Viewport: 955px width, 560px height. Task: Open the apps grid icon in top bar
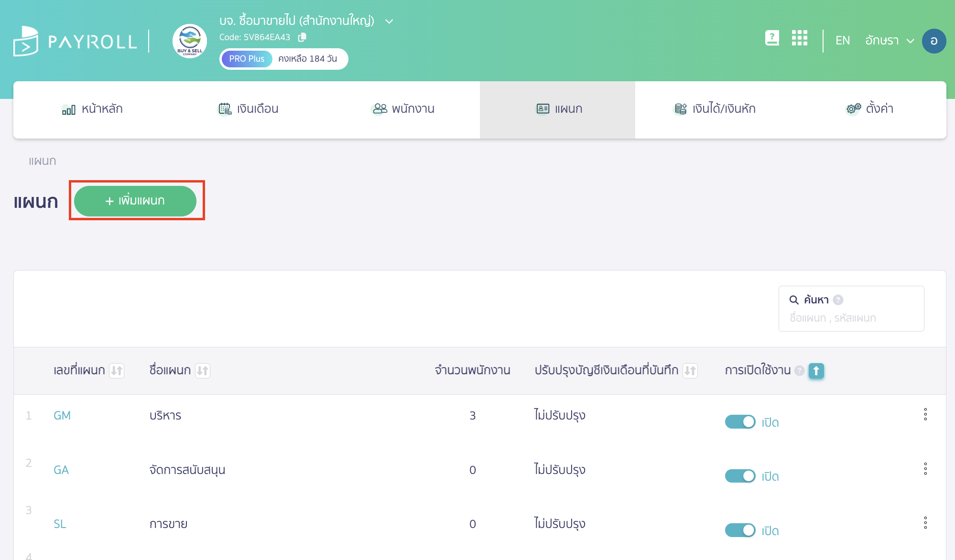[799, 39]
